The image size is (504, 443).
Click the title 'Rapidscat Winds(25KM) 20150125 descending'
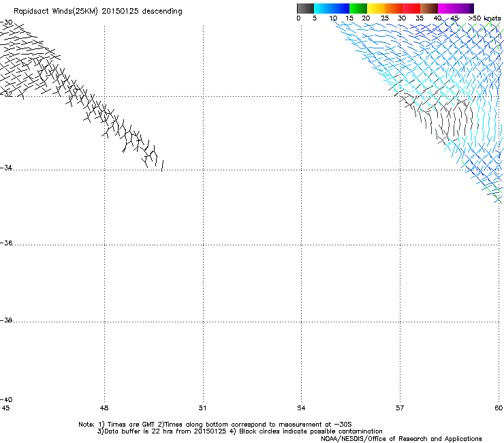coord(97,12)
